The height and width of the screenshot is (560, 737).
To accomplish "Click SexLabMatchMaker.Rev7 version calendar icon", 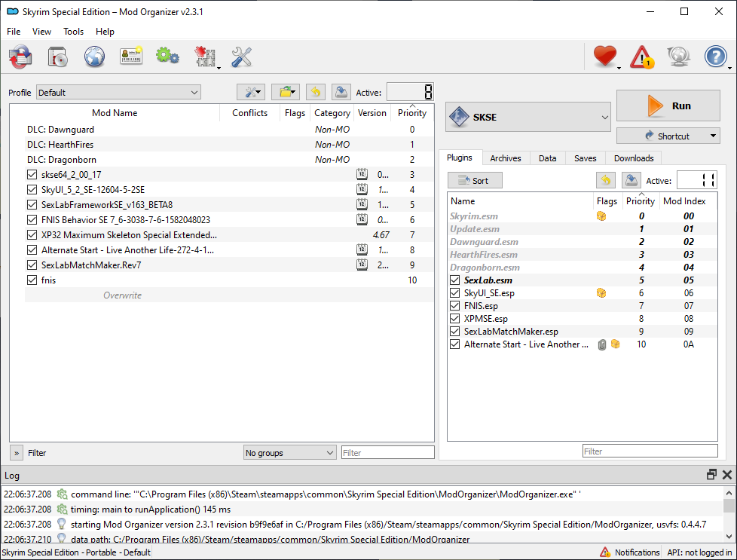I will (x=362, y=265).
